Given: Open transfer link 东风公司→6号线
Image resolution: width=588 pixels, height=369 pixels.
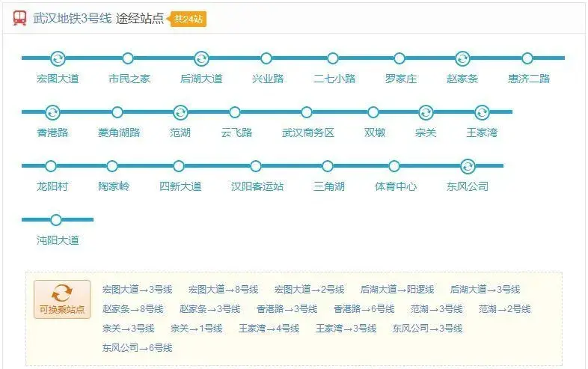Looking at the screenshot, I should pyautogui.click(x=137, y=348).
